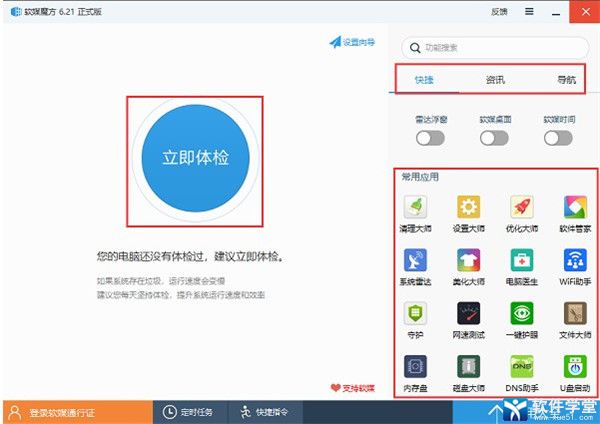Open 内存盘 memory disk tool
This screenshot has height=424, width=600.
(x=415, y=366)
